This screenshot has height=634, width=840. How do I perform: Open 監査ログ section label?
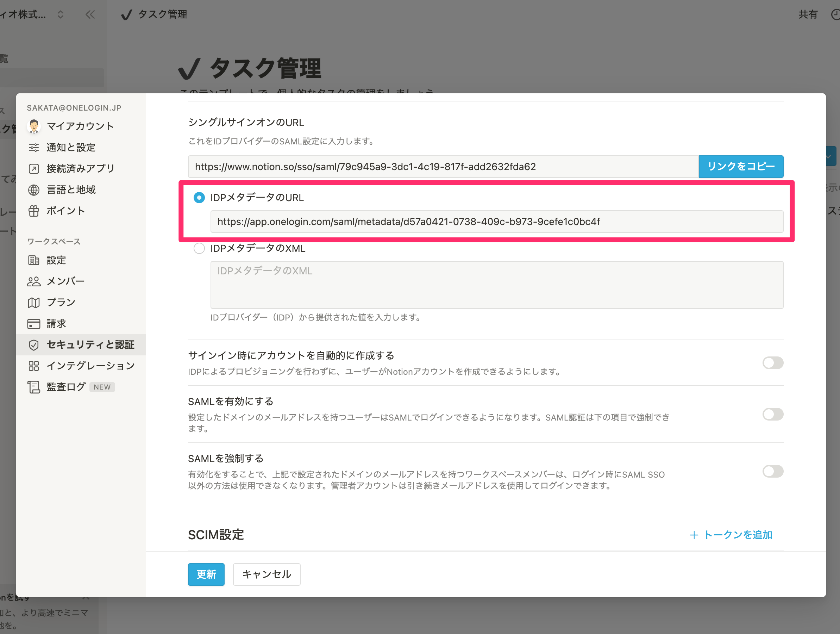pyautogui.click(x=66, y=387)
